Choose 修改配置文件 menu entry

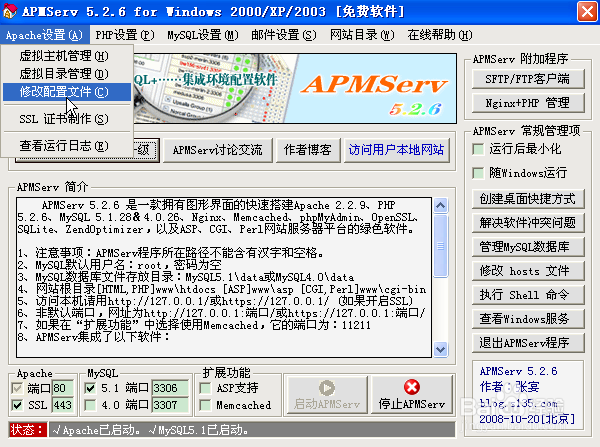[x=67, y=92]
